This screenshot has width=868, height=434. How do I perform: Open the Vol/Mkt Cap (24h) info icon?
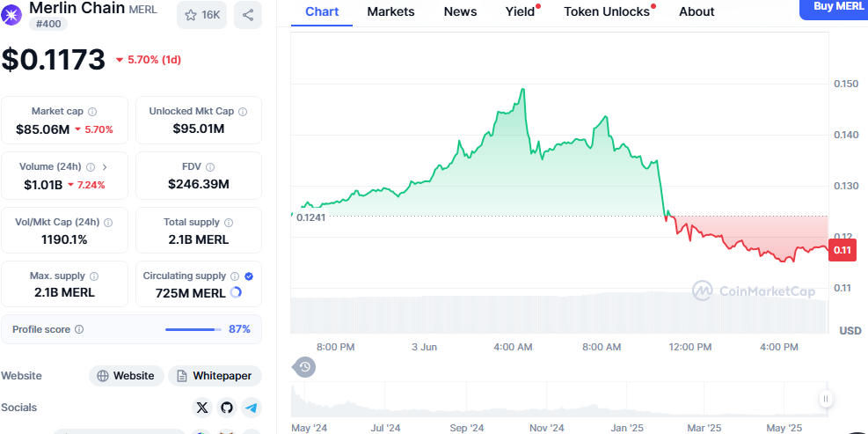[x=108, y=222]
